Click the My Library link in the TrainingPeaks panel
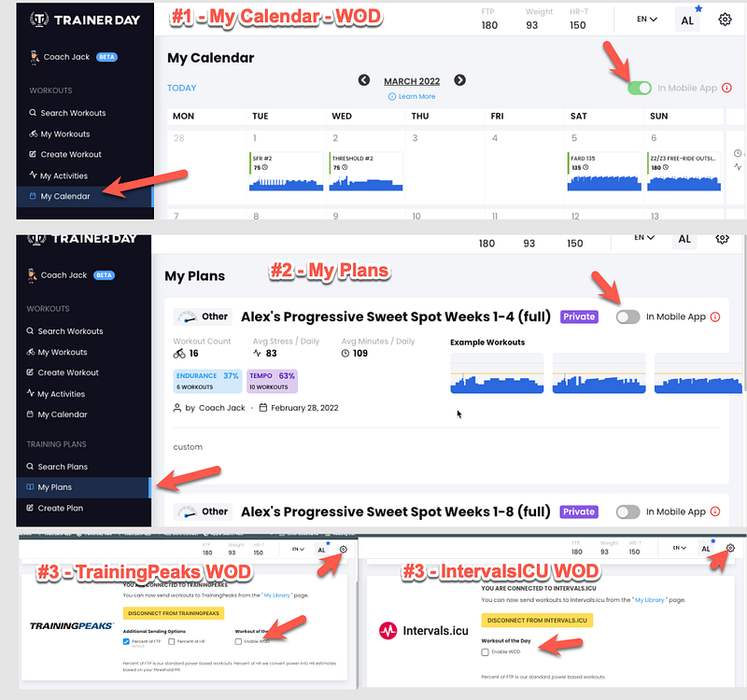 click(x=276, y=595)
